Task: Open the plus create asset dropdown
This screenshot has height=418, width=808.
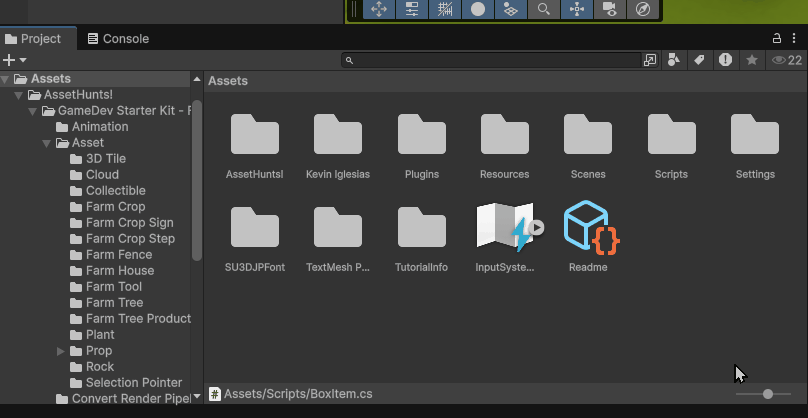Action: [x=14, y=60]
